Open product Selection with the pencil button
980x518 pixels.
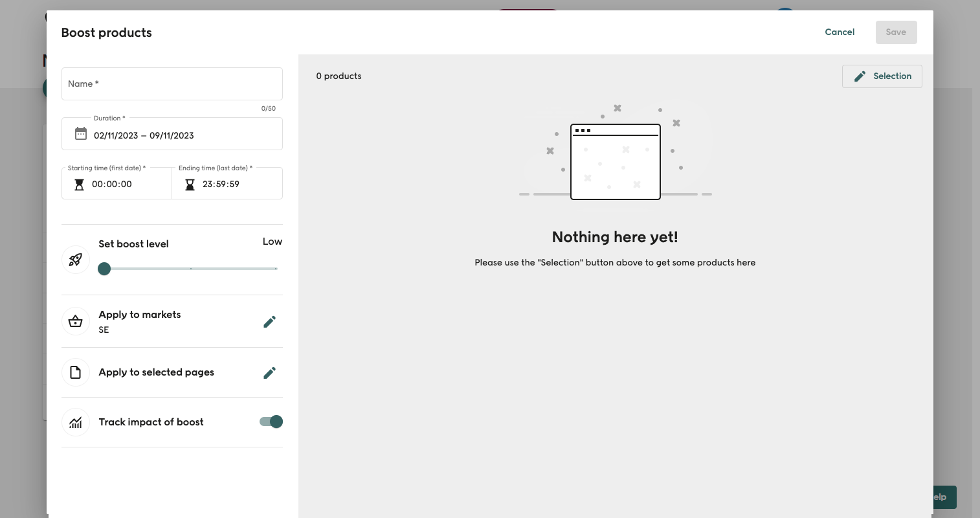pos(882,76)
